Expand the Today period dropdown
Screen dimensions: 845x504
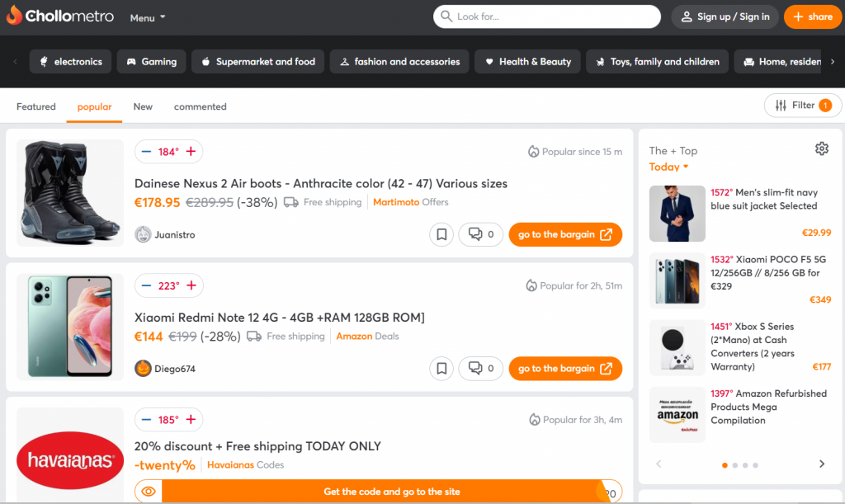click(x=668, y=167)
